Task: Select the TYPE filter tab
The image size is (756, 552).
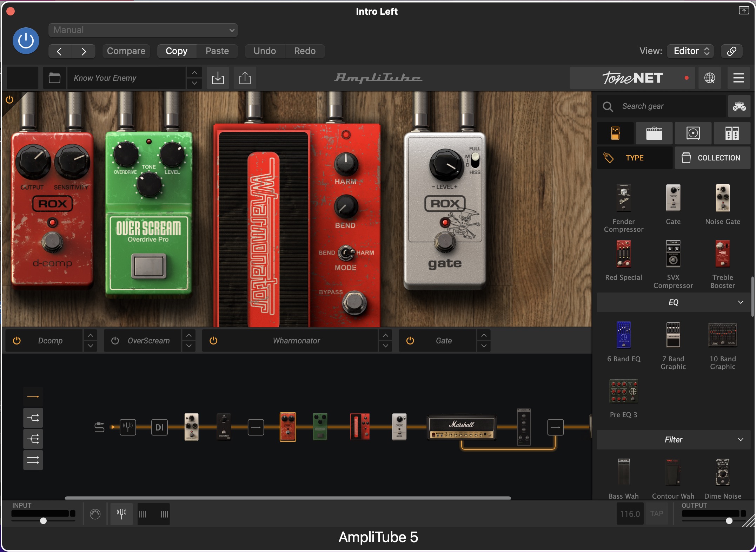Action: click(x=635, y=158)
